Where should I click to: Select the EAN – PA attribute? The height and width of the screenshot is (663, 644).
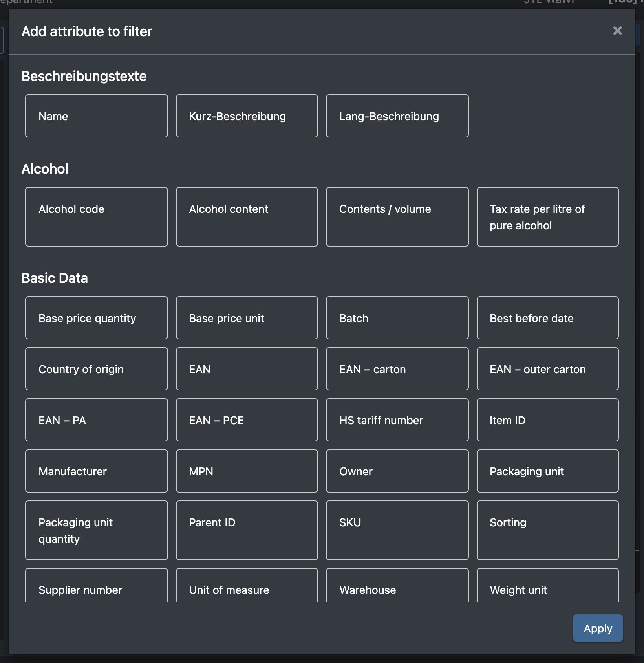(97, 420)
